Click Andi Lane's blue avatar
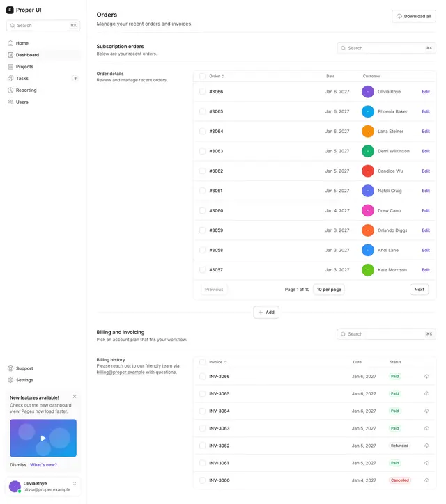The width and height of the screenshot is (446, 504). click(368, 250)
